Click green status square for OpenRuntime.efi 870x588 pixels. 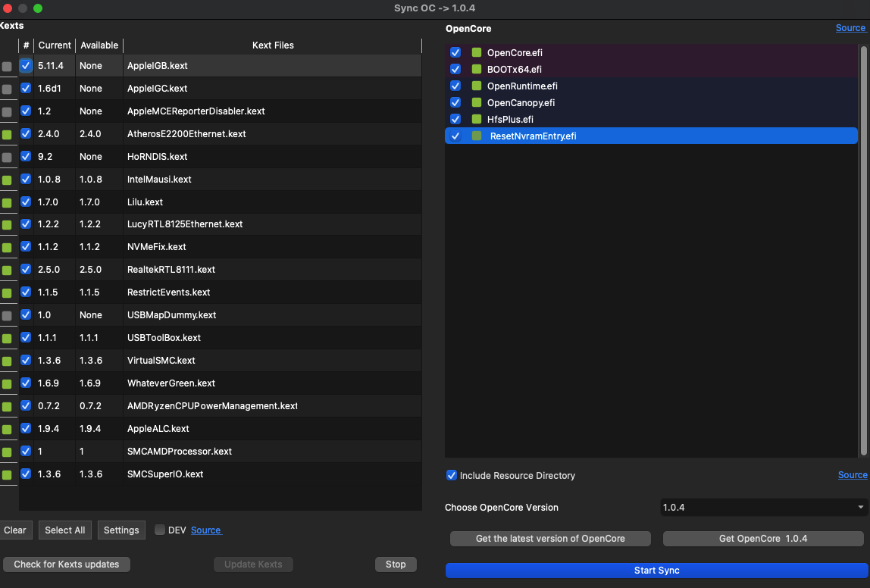point(477,86)
